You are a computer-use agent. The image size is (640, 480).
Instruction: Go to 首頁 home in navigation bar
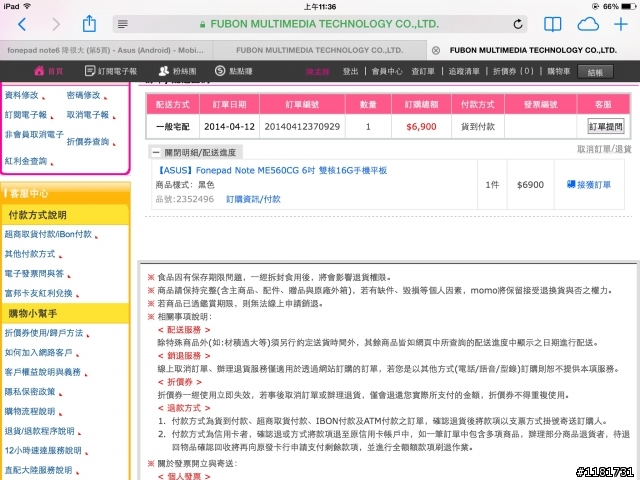coord(49,71)
